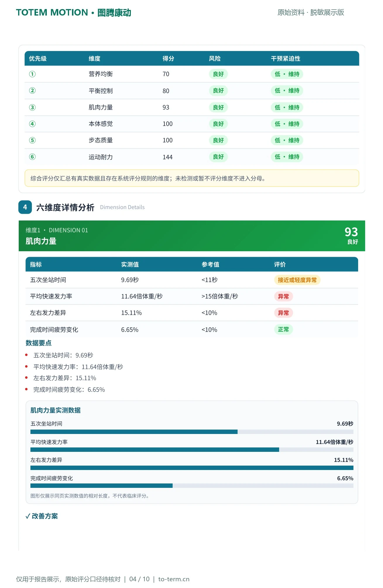
Task: Click the >15倍体重/秒 reference value
Action: click(220, 296)
